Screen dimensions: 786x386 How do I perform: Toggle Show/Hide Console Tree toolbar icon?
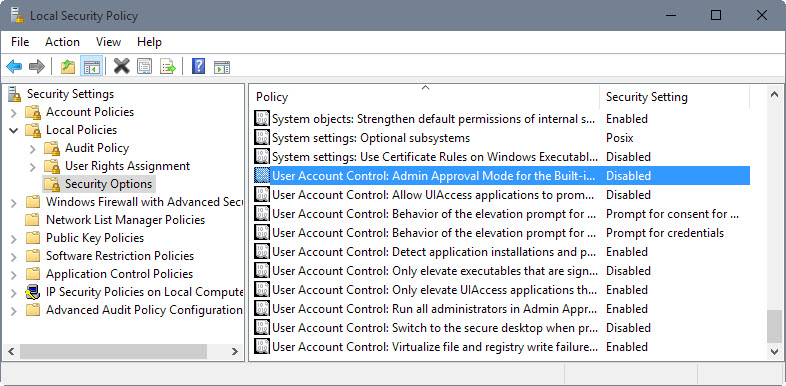(x=91, y=66)
